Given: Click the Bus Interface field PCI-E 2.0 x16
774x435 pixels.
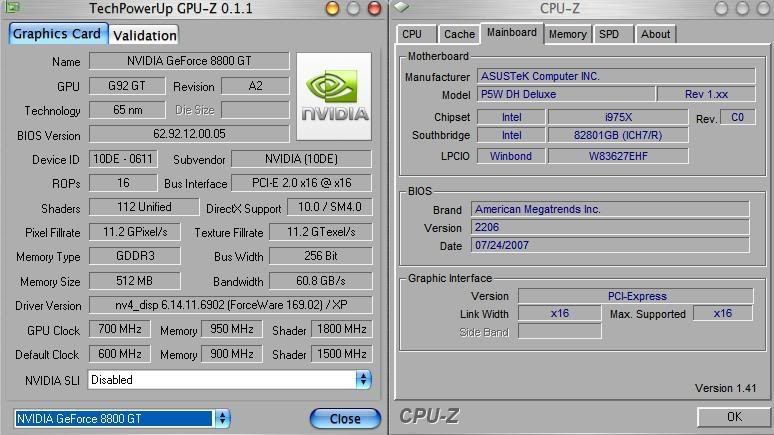Looking at the screenshot, I should click(301, 183).
